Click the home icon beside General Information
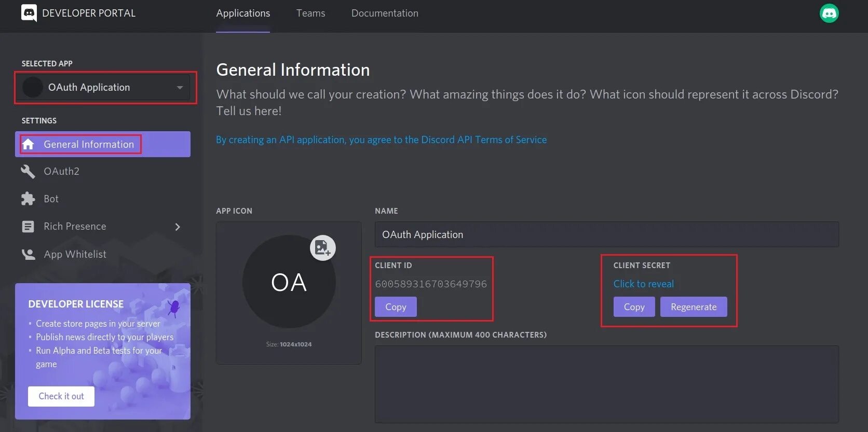 pos(28,144)
